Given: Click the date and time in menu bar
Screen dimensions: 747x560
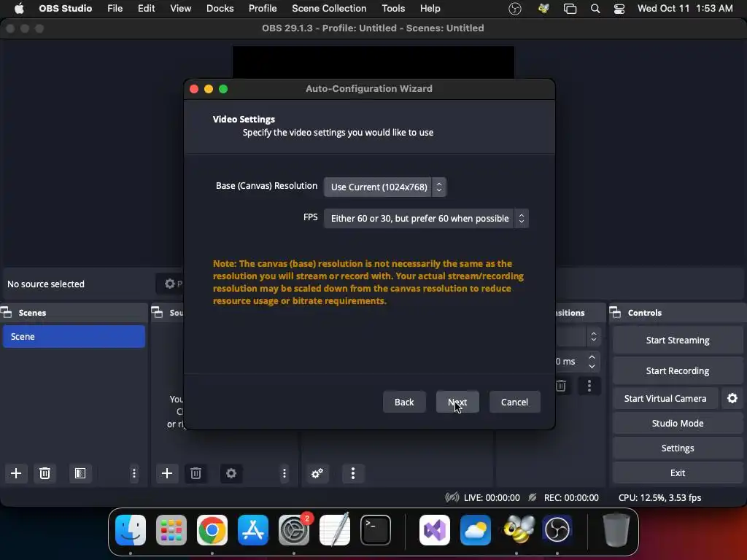Looking at the screenshot, I should click(685, 9).
